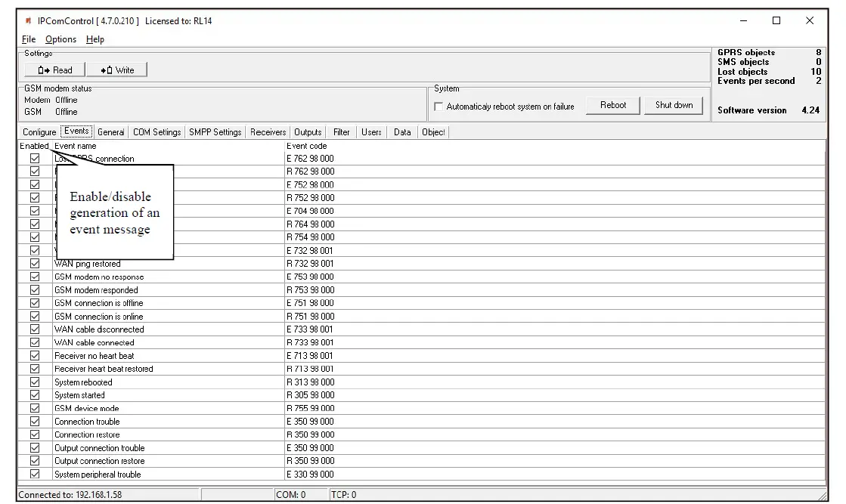The image size is (846, 504).
Task: Disable GSM modem no response event
Action: (x=35, y=277)
